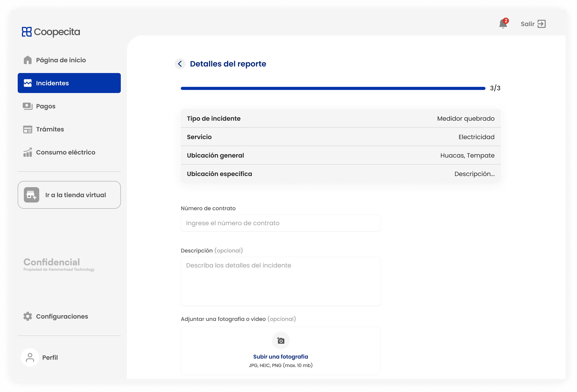Click the Consumo eléctrico chart icon

(x=28, y=152)
